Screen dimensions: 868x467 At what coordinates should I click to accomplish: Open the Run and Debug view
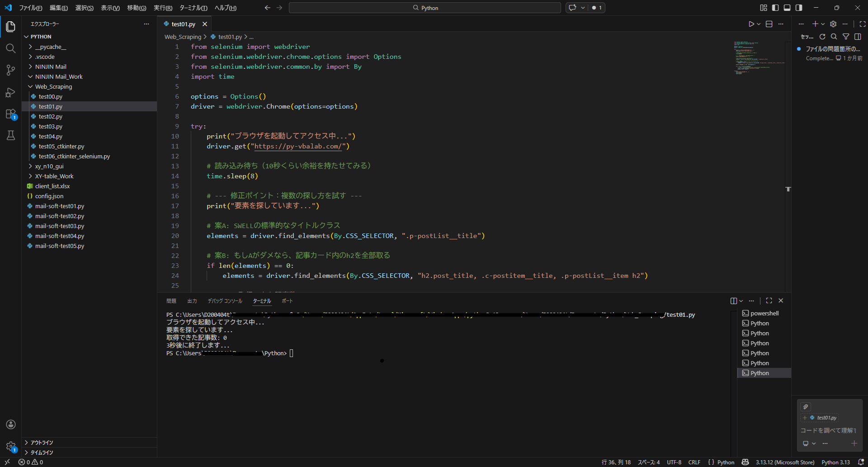(x=11, y=92)
